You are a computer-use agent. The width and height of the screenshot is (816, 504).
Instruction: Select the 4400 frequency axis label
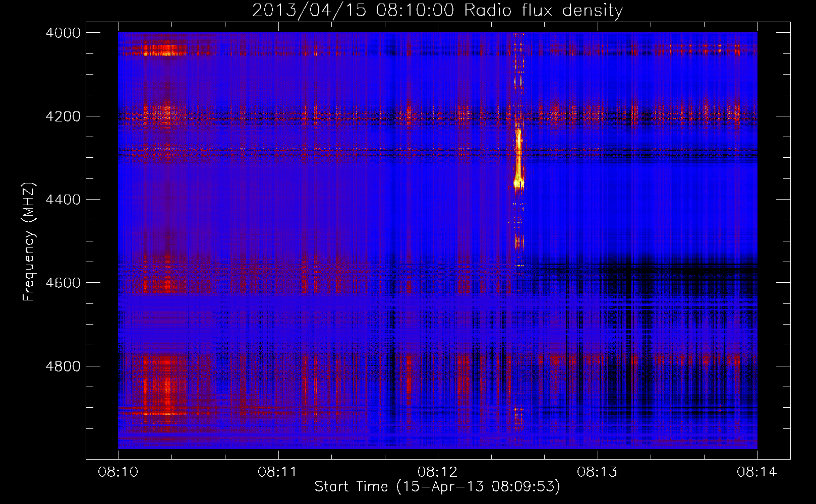pyautogui.click(x=63, y=200)
